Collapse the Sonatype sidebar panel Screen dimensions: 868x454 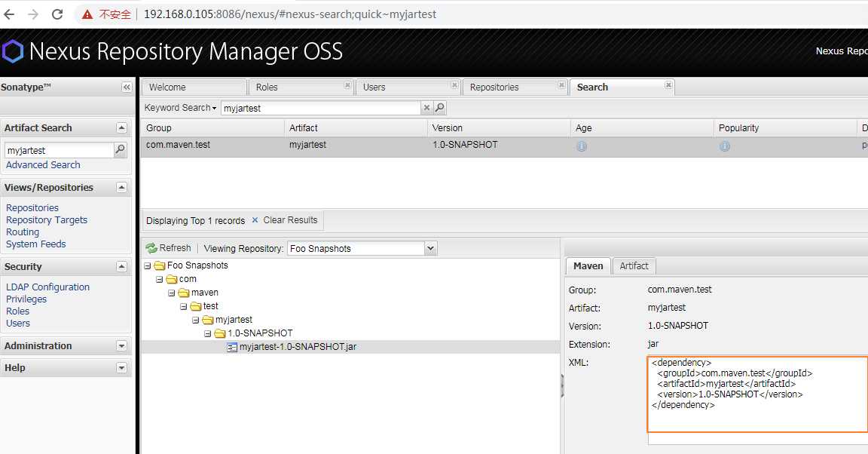click(127, 87)
